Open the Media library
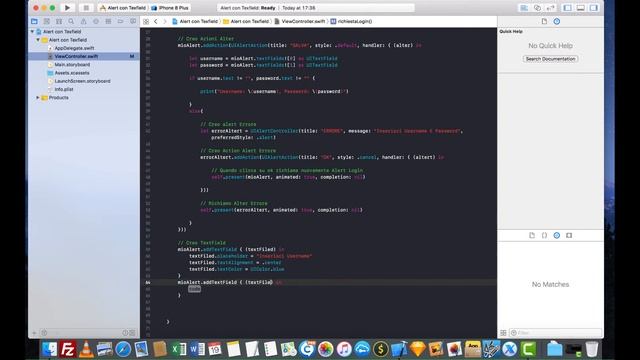Screen dimensions: 640x360 click(569, 236)
